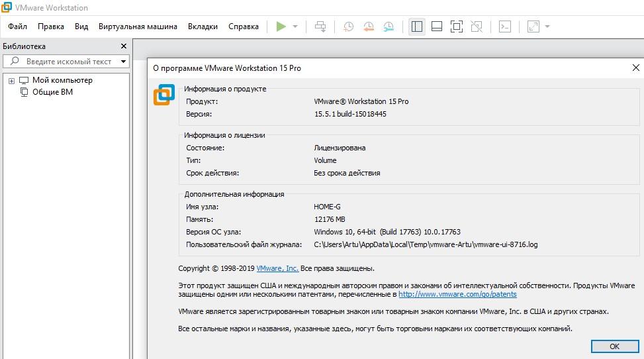Confirm the About dialog with OK
644x359 pixels.
[x=615, y=346]
